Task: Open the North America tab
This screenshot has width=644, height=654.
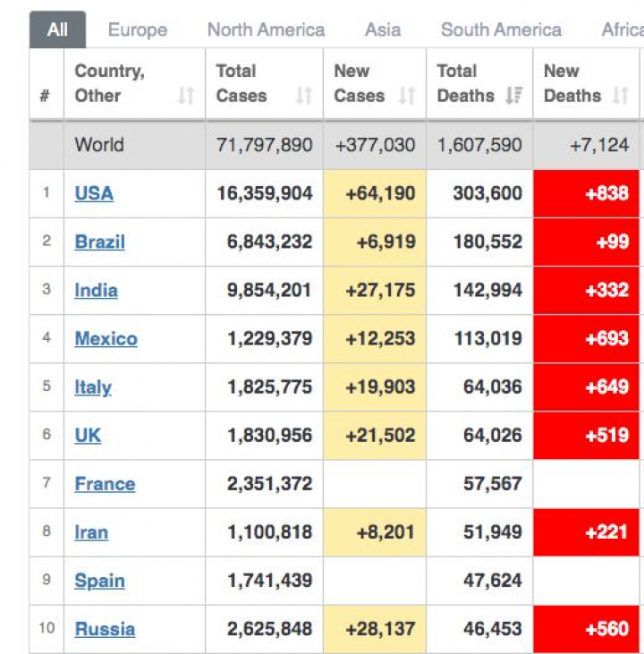Action: click(x=266, y=30)
